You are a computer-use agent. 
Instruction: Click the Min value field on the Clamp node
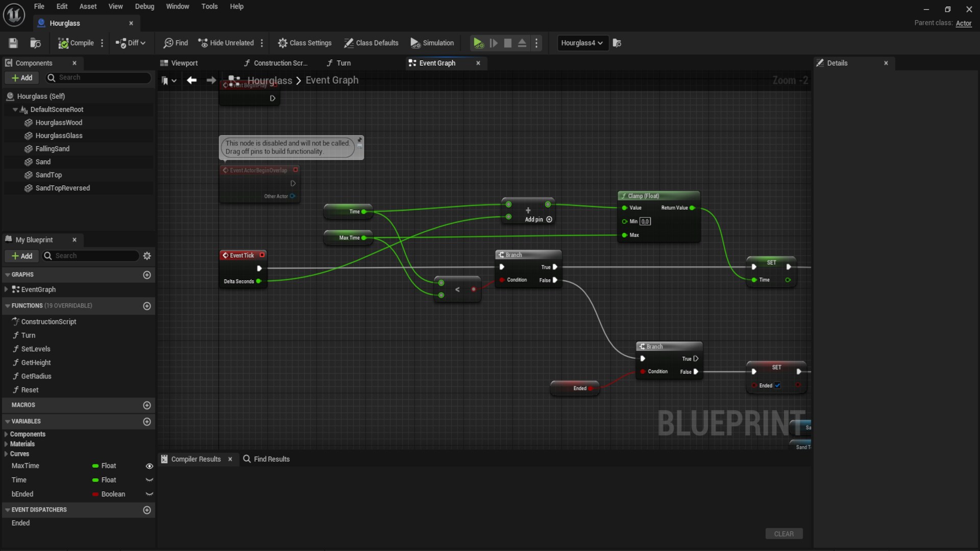coord(645,221)
